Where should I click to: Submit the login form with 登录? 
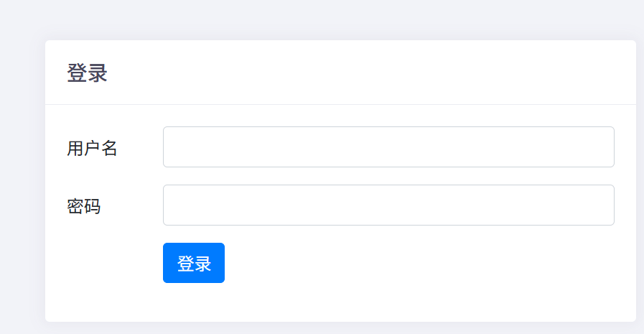193,263
